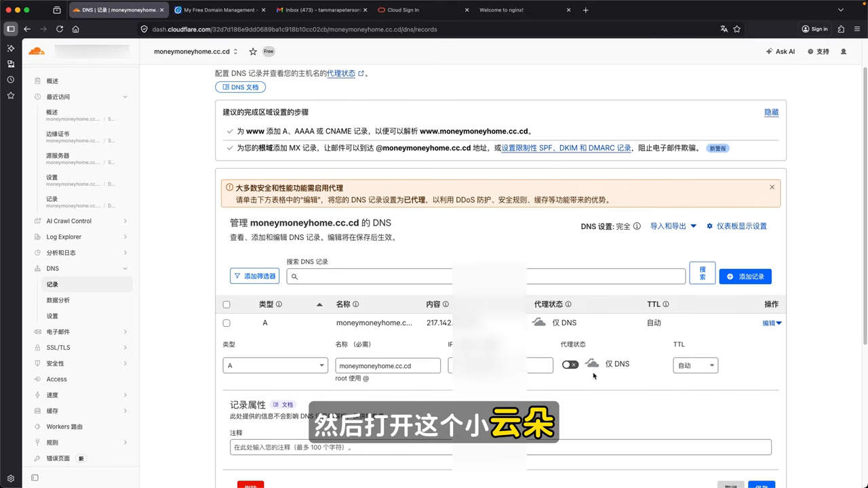Open the browser extensions icon

(x=841, y=29)
